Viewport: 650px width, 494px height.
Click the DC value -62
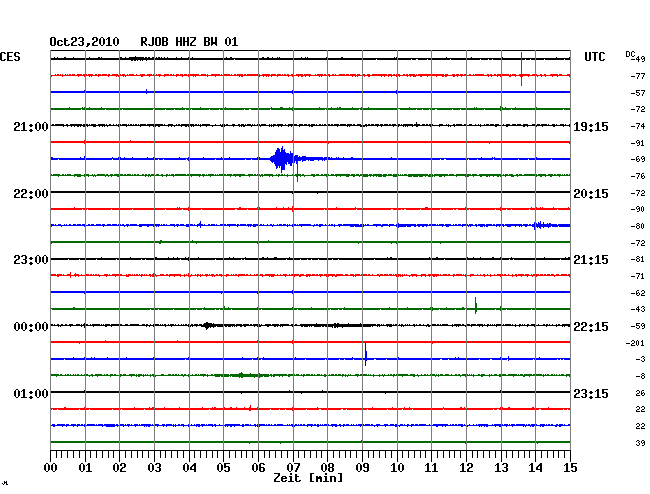coord(638,293)
